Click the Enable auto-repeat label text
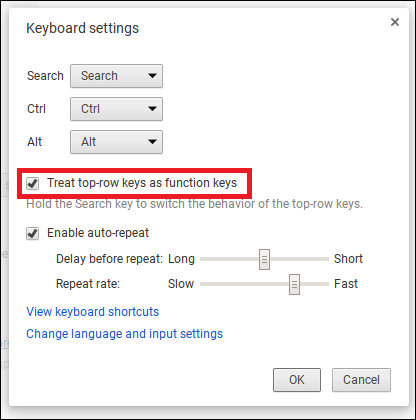Image resolution: width=416 pixels, height=420 pixels. tap(98, 233)
